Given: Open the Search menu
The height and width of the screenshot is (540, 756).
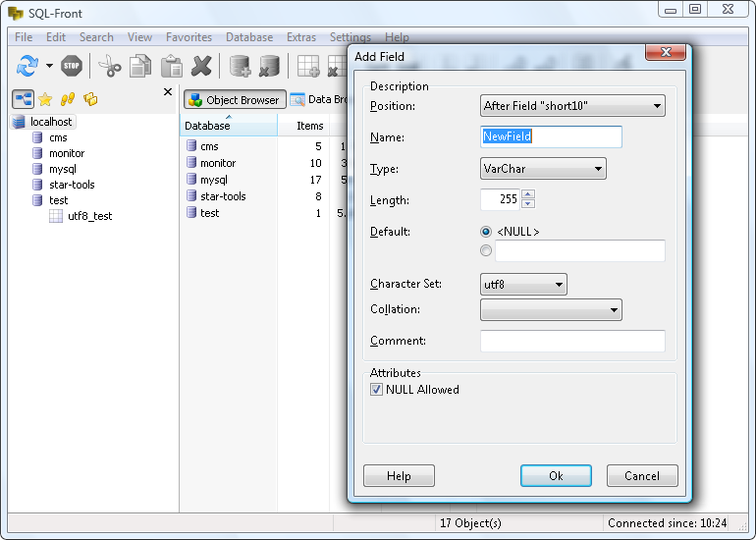Looking at the screenshot, I should click(x=96, y=37).
